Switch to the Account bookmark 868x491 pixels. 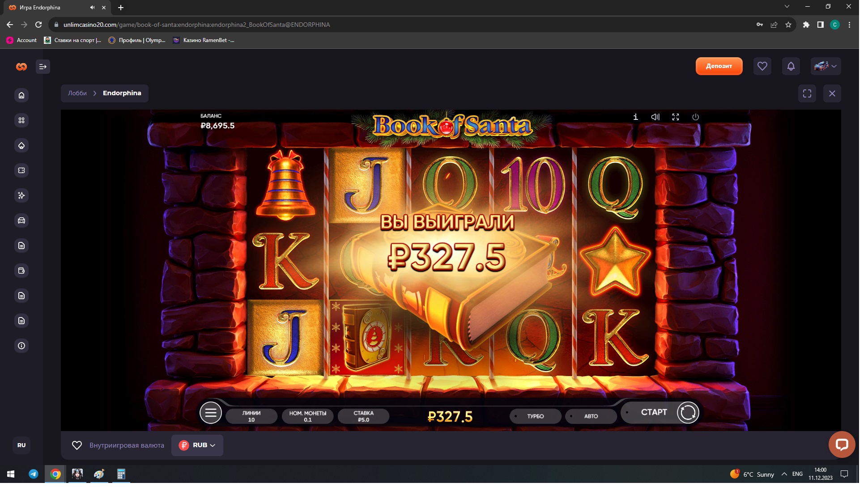[22, 40]
